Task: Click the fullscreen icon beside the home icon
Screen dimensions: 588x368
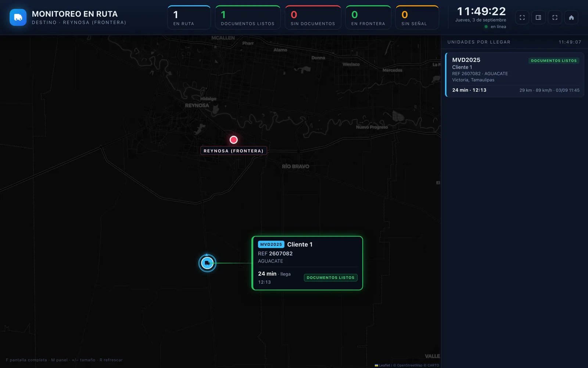Action: click(x=555, y=17)
